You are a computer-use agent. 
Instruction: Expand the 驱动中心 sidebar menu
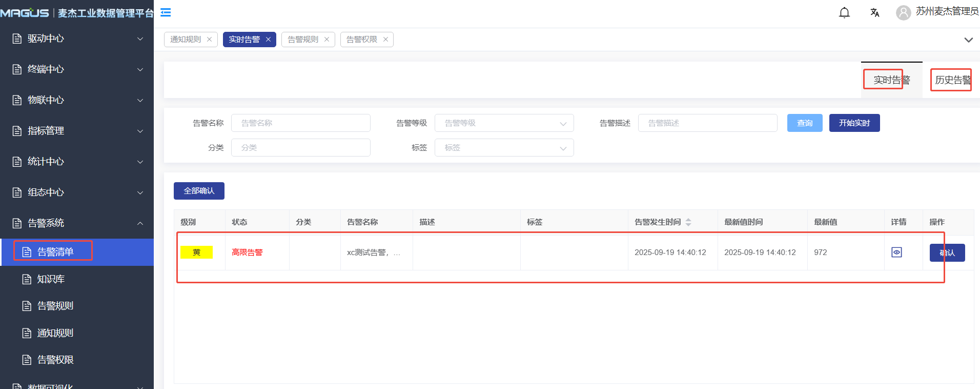click(77, 38)
